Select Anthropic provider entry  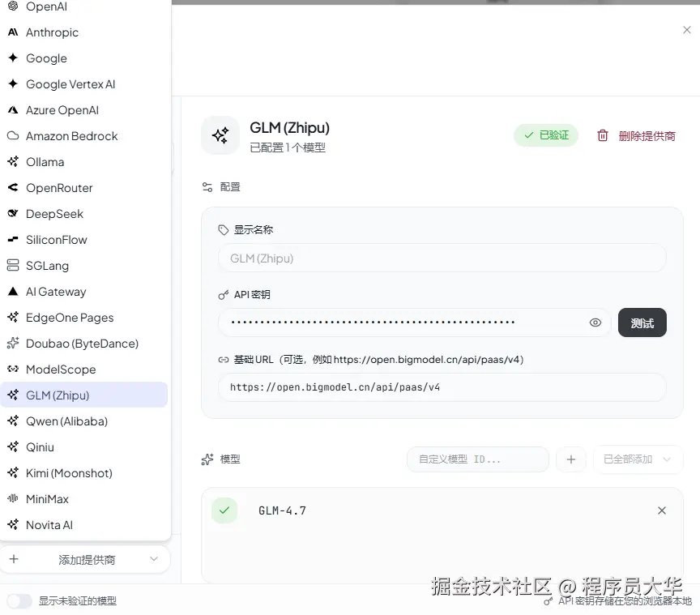[84, 32]
